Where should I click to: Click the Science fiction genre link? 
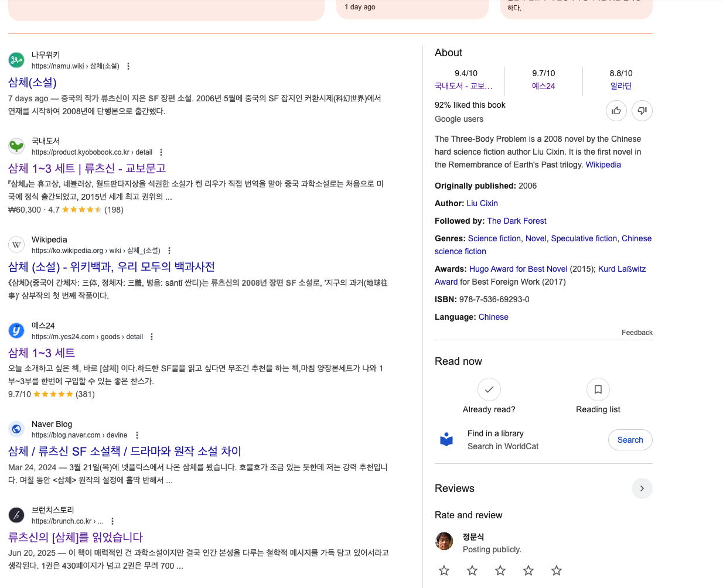coord(494,238)
